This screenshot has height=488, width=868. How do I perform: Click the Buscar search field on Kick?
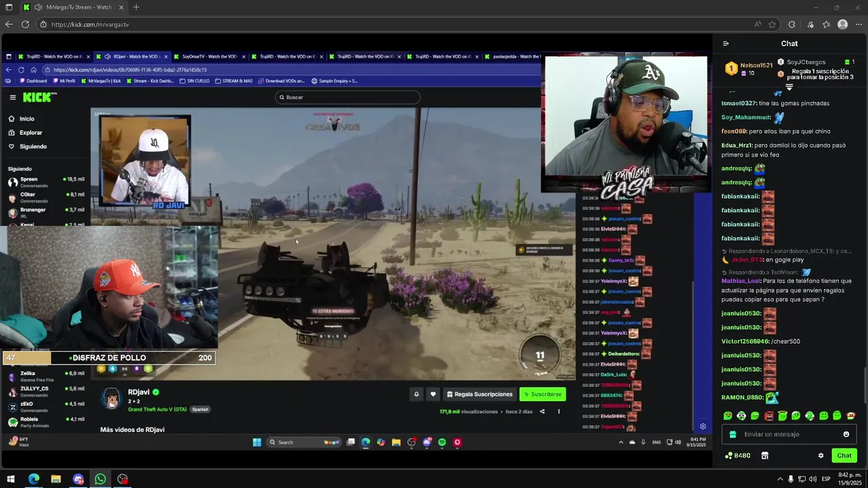click(347, 98)
